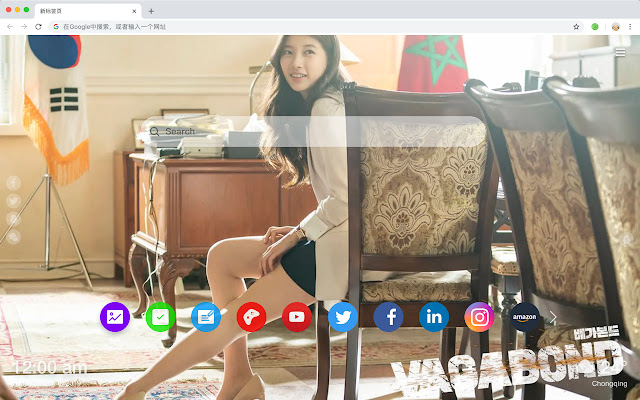This screenshot has height=400, width=640.
Task: Open the wallpaper gallery purple icon
Action: coord(115,317)
